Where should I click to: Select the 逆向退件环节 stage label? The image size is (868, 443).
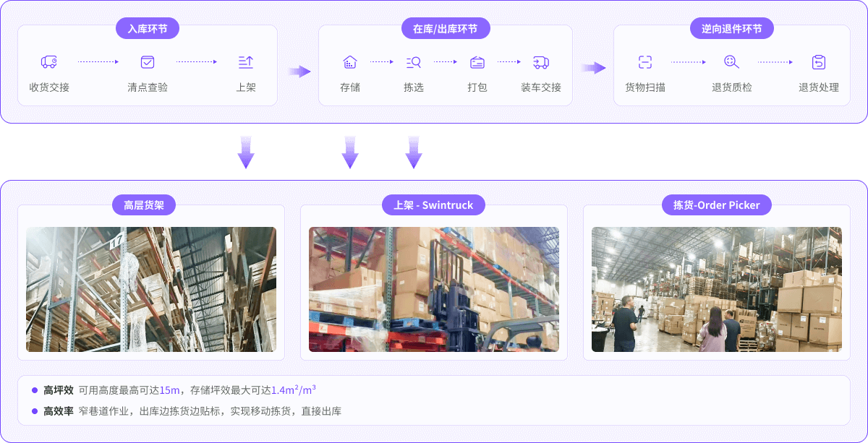pos(731,29)
